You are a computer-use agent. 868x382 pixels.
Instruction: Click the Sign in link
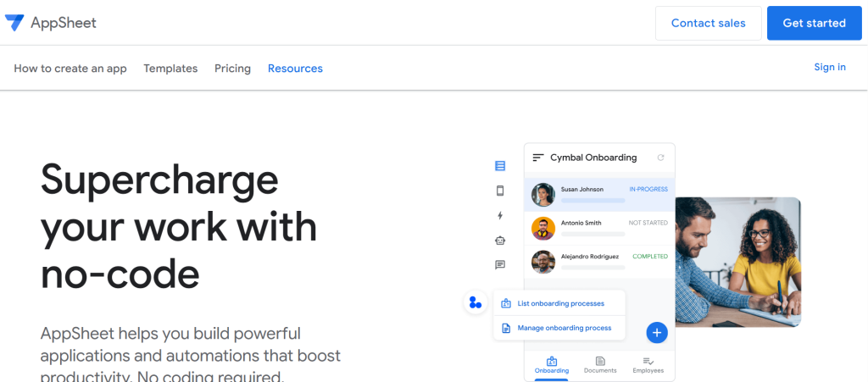[829, 68]
